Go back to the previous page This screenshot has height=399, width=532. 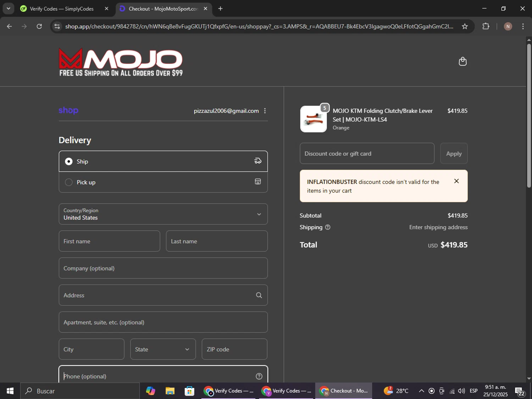pos(9,26)
